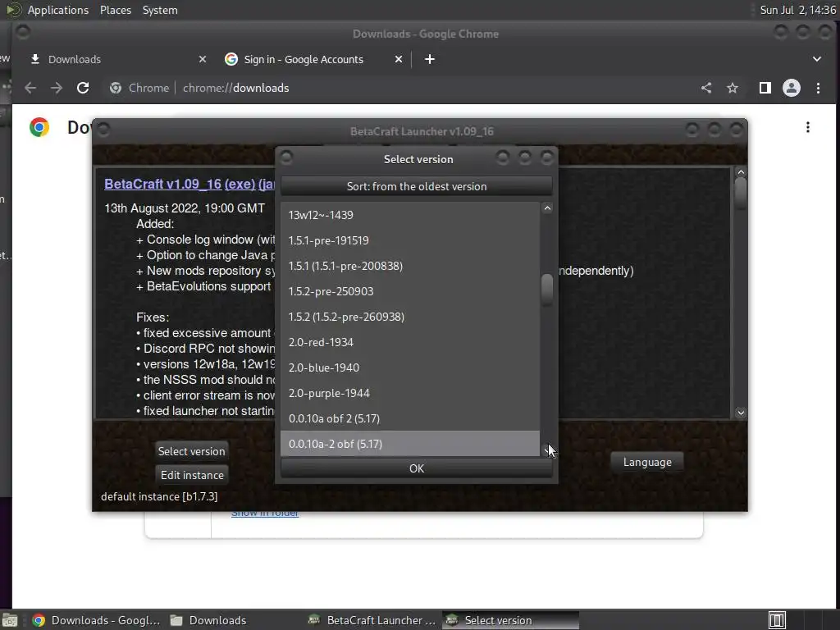Click changelog scroll up arrow in launcher
The width and height of the screenshot is (840, 630).
click(741, 172)
